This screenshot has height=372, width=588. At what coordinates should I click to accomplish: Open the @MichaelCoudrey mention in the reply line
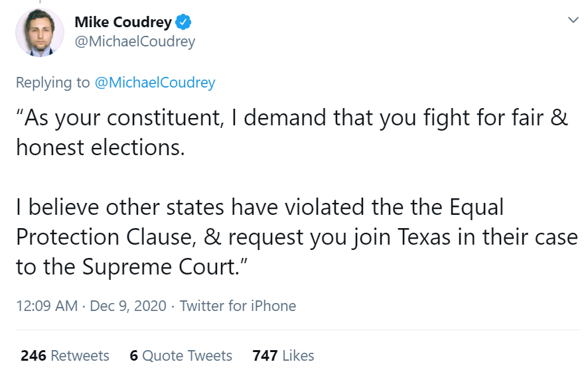click(x=155, y=83)
